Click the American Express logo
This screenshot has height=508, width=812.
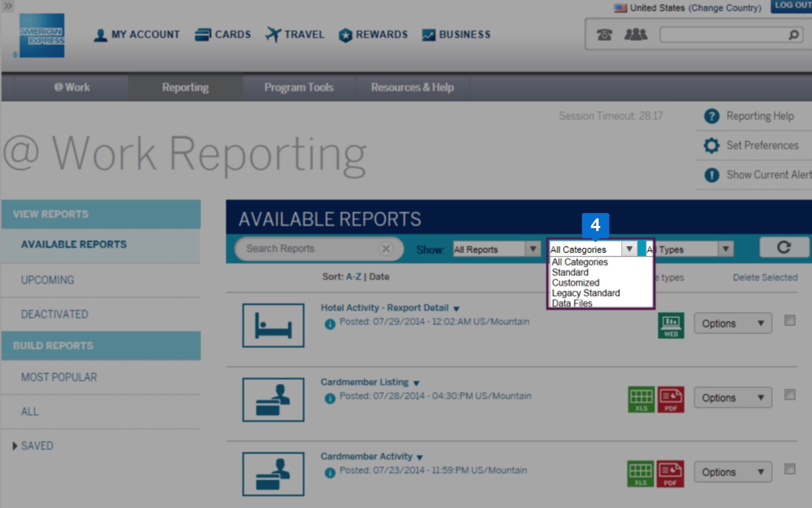pyautogui.click(x=42, y=36)
